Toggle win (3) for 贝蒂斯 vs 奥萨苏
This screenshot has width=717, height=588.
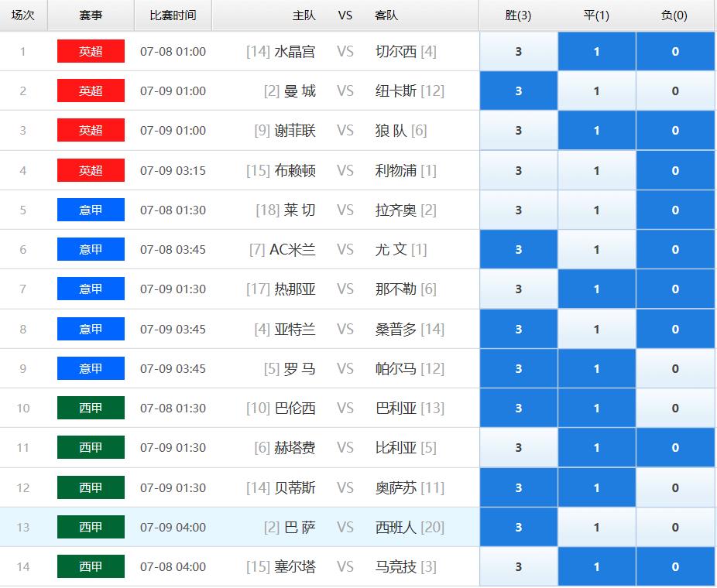tap(519, 487)
